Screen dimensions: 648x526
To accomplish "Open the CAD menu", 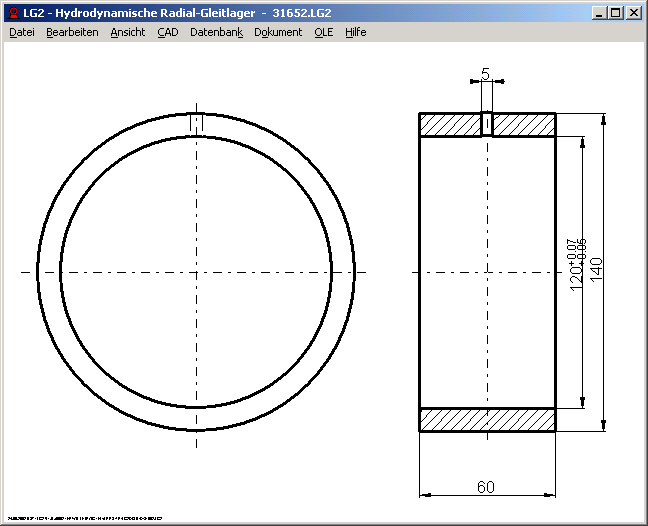I will (168, 32).
